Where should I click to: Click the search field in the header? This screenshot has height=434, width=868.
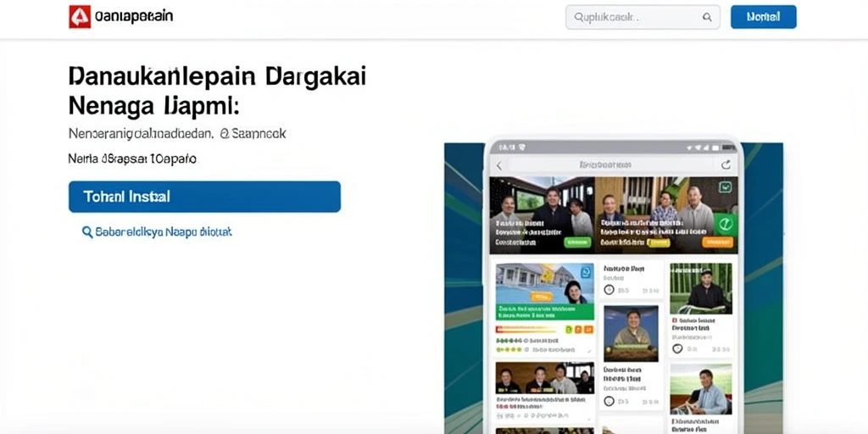pyautogui.click(x=643, y=17)
